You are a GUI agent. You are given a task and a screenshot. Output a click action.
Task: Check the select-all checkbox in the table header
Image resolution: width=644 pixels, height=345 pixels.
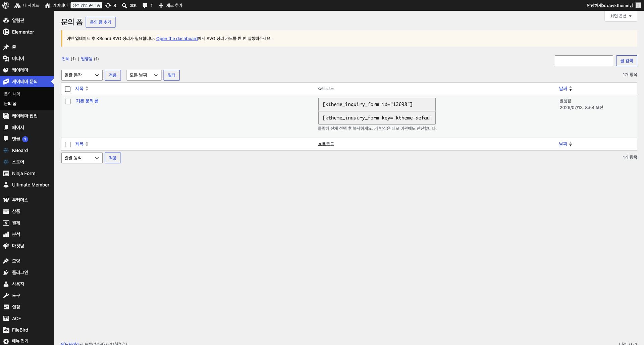[x=68, y=89]
